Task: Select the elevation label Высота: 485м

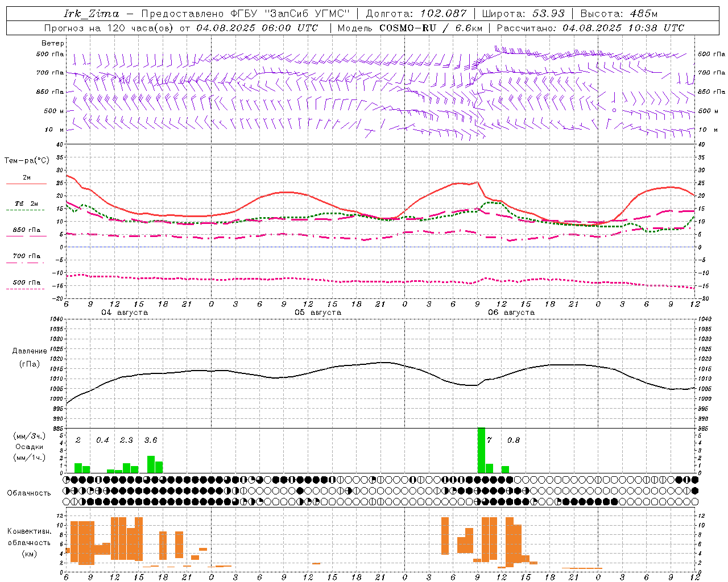Action: (x=619, y=14)
